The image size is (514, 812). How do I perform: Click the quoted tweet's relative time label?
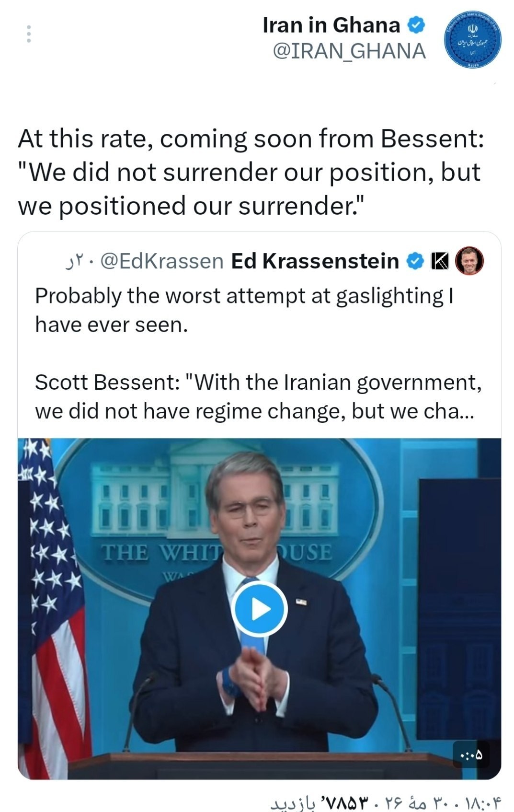75,261
